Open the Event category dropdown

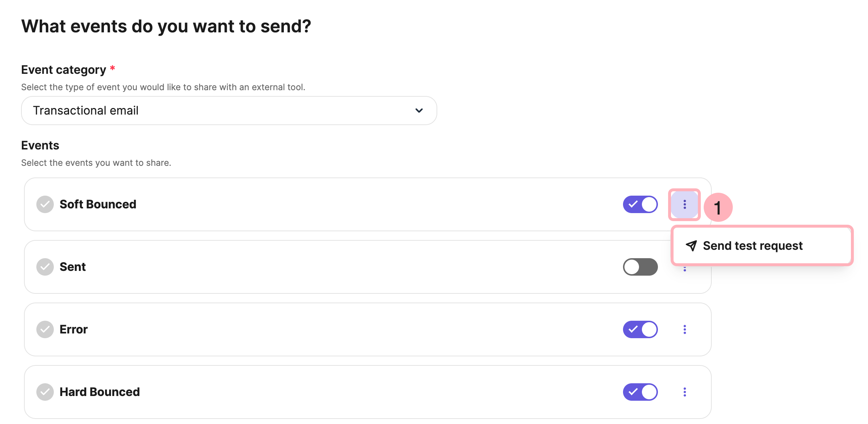[x=228, y=111]
